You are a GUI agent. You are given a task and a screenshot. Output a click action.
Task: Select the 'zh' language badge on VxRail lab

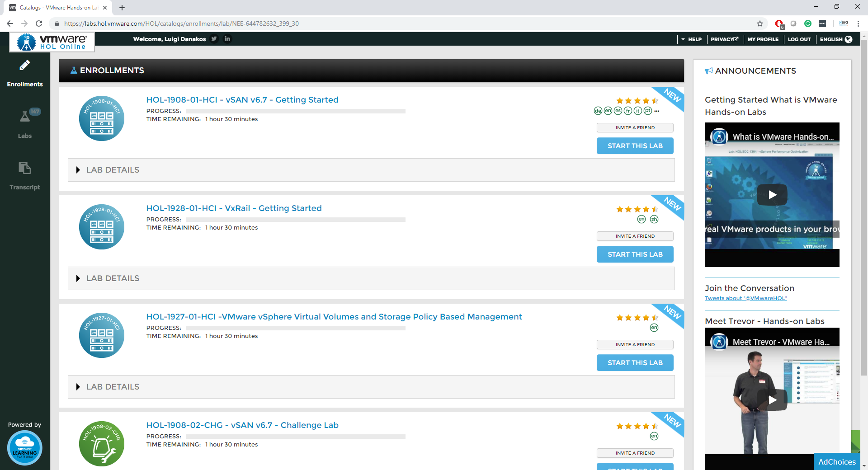[654, 219]
